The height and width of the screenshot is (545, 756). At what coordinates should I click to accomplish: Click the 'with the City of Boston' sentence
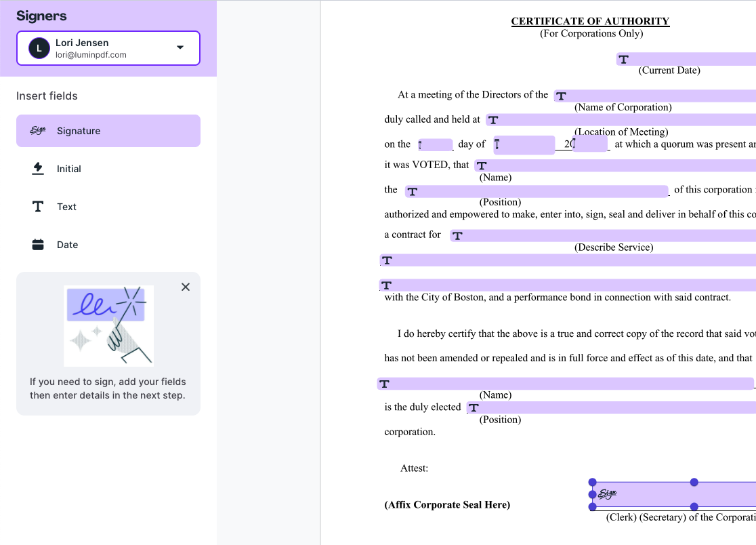click(x=558, y=298)
